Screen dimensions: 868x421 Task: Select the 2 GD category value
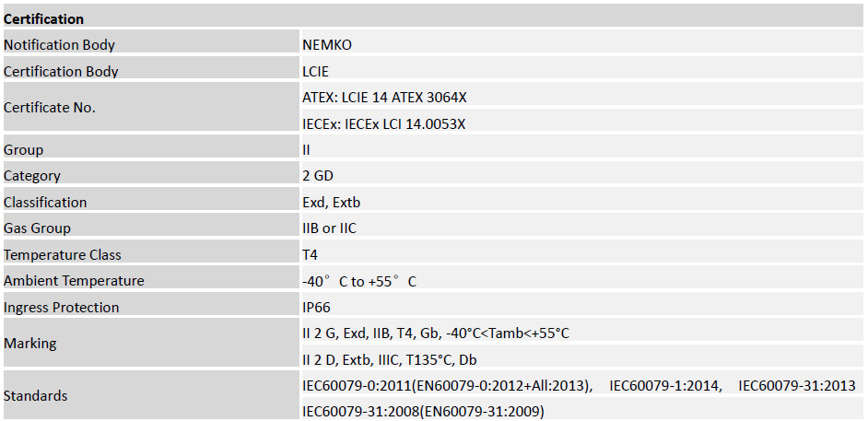click(317, 176)
